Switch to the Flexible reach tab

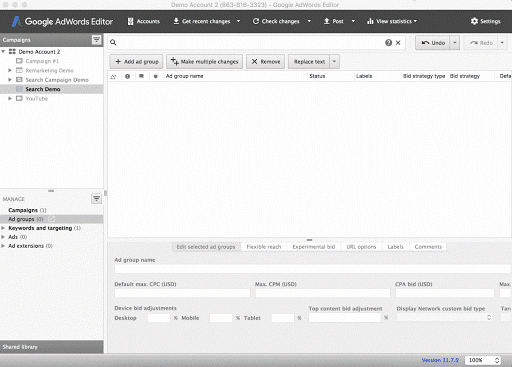coord(264,247)
